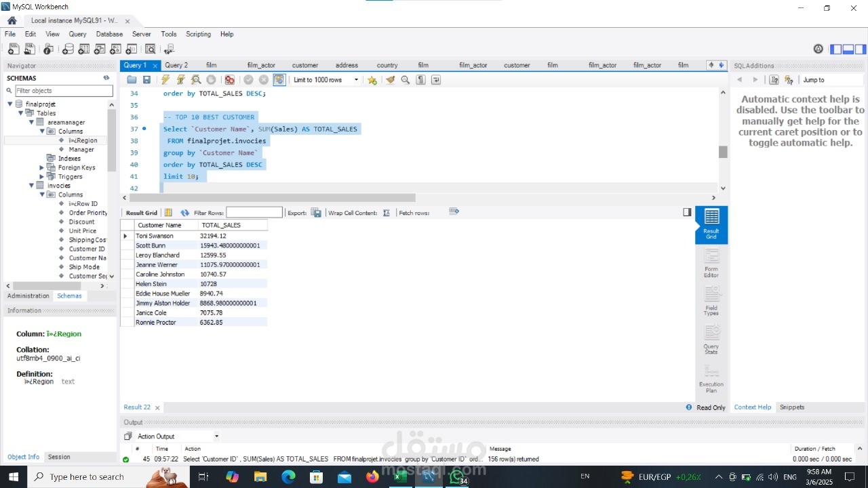Toggle stop-on-error script execution
868x488 pixels.
[x=230, y=80]
